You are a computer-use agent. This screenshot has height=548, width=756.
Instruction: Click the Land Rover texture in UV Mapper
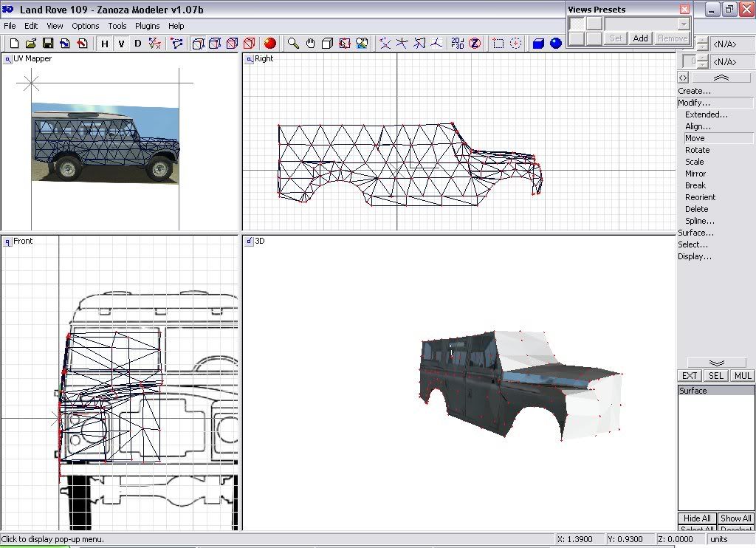[105, 143]
